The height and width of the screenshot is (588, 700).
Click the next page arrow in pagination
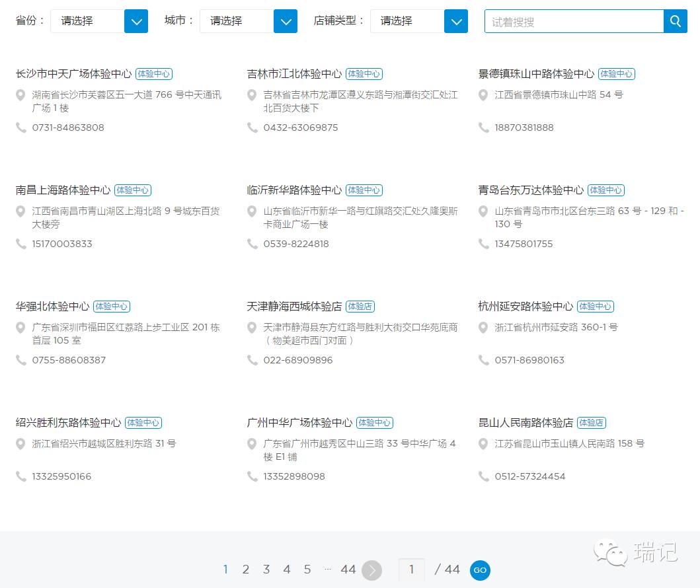tap(371, 570)
